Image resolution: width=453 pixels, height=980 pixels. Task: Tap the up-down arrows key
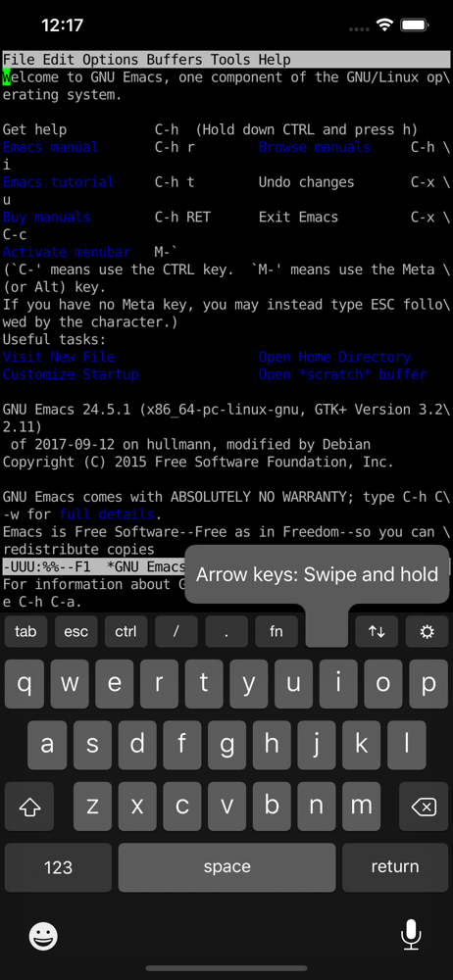(377, 631)
